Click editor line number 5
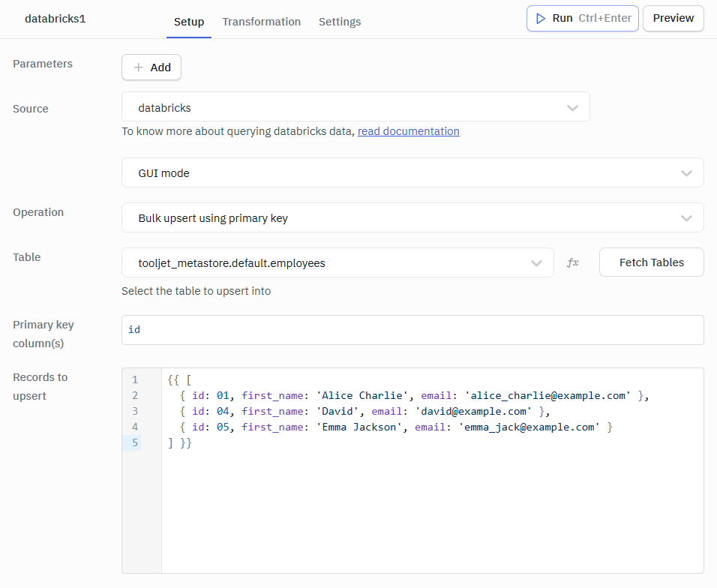The image size is (717, 588). click(135, 442)
